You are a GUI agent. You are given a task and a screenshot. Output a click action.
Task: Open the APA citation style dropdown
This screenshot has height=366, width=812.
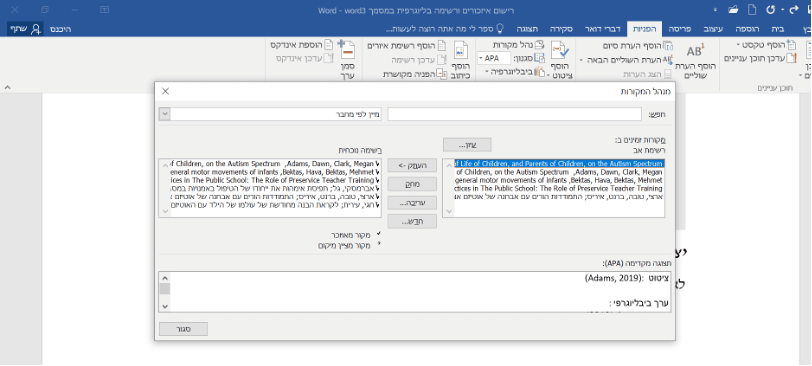click(x=494, y=58)
